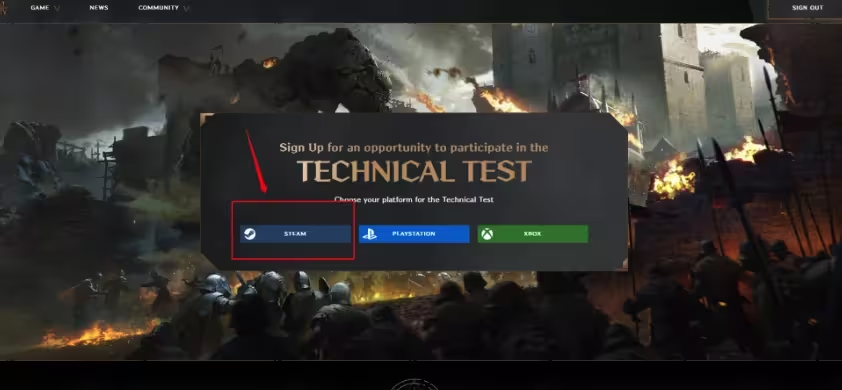842x390 pixels.
Task: Click the Xbox logo icon
Action: 487,234
